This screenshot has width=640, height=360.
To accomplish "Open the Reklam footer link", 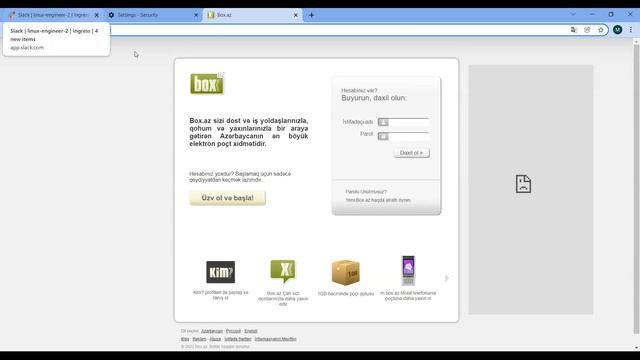I will pyautogui.click(x=199, y=339).
